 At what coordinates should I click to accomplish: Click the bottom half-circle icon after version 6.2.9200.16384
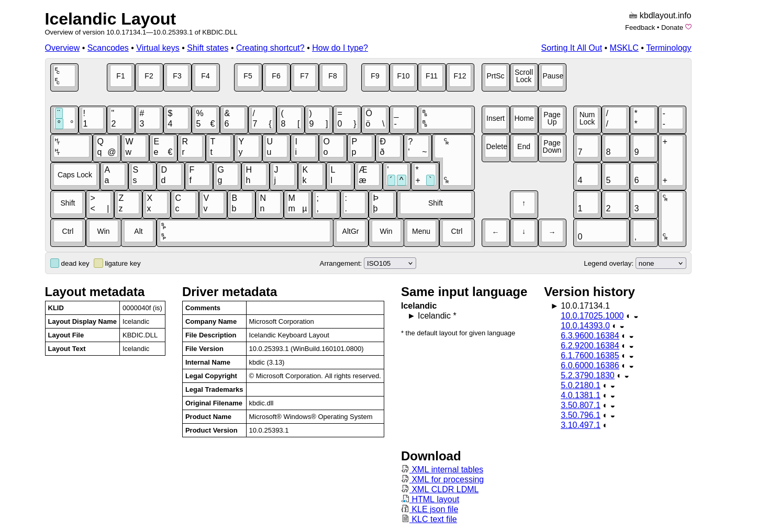click(631, 347)
